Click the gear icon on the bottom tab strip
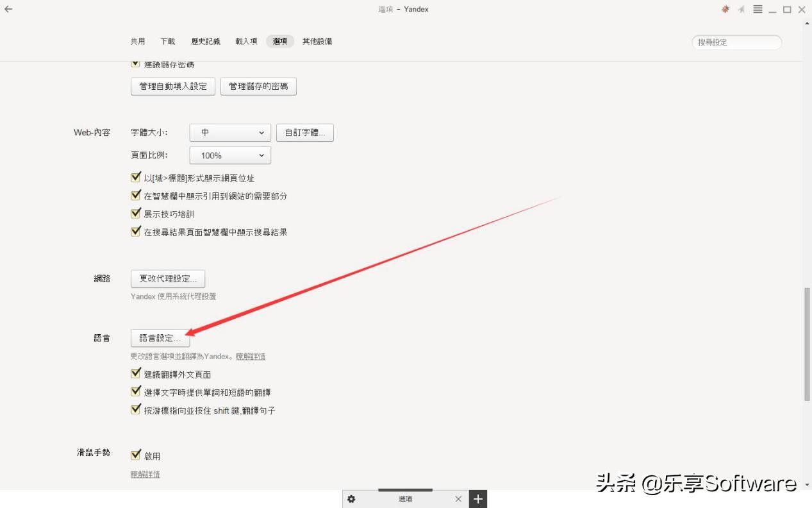Viewport: 812px width, 508px height. click(x=351, y=498)
